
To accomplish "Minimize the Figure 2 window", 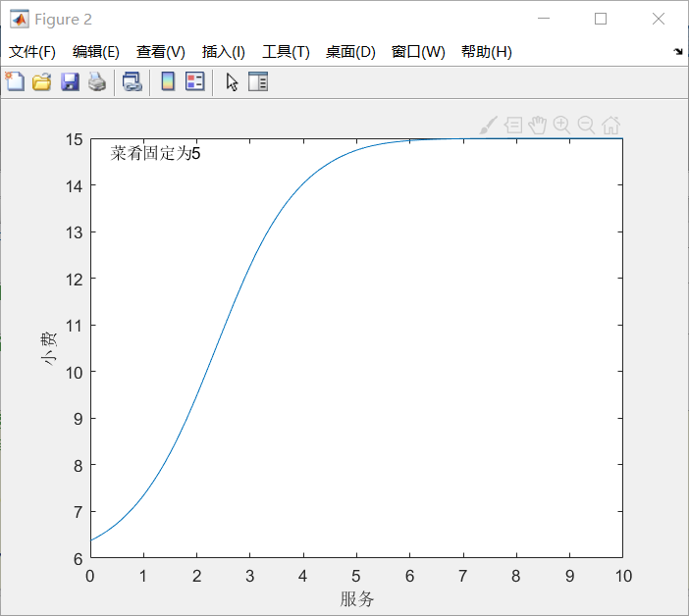I will coord(544,19).
